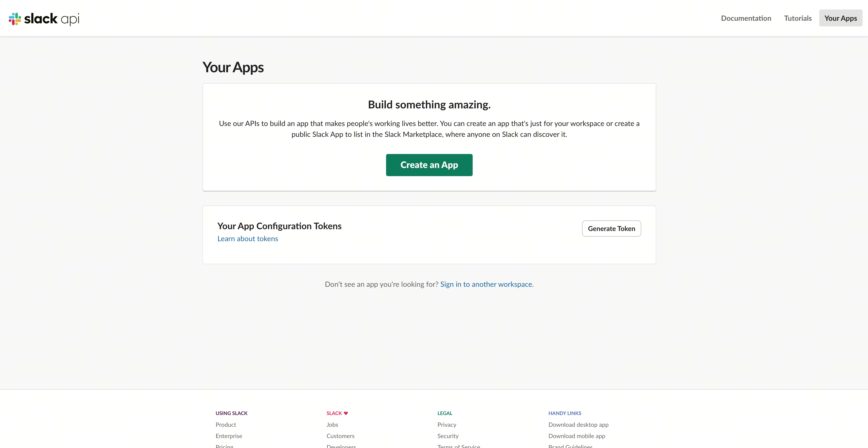Open the Tutorials nav item
This screenshot has width=868, height=448.
(797, 18)
